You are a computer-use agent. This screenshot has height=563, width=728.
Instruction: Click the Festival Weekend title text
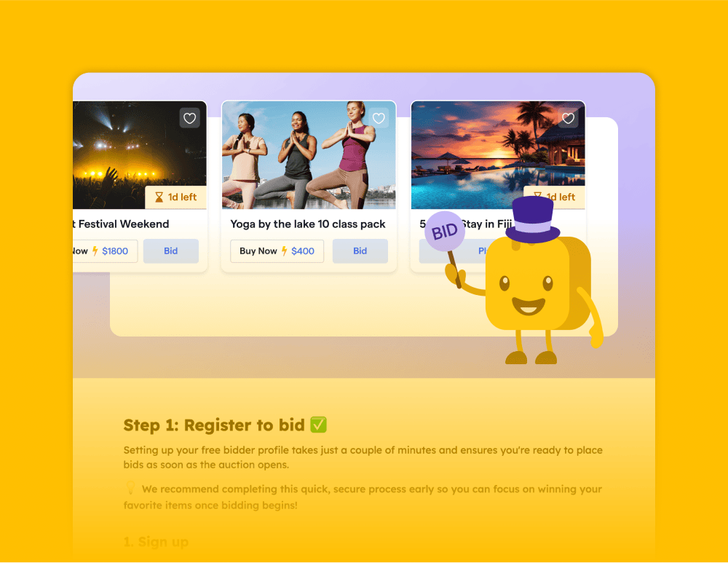124,224
